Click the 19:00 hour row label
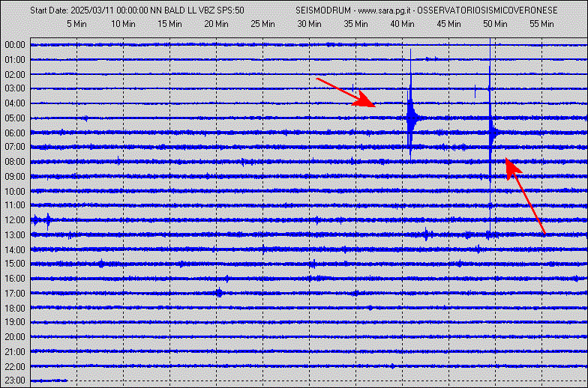 [x=15, y=322]
